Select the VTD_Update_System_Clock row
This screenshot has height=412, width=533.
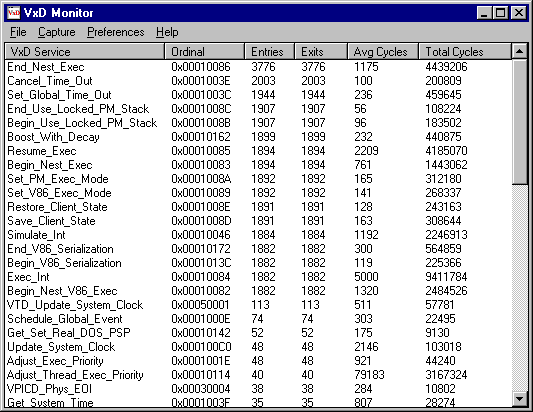pos(258,305)
